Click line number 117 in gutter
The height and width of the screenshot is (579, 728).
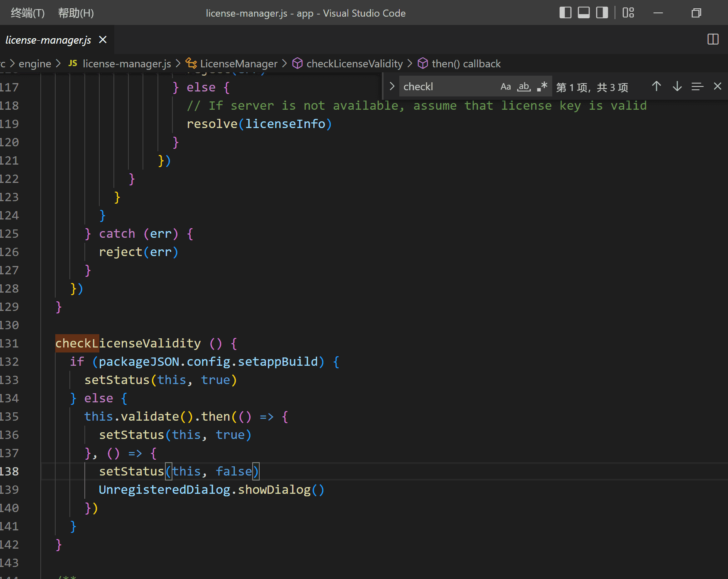(9, 87)
